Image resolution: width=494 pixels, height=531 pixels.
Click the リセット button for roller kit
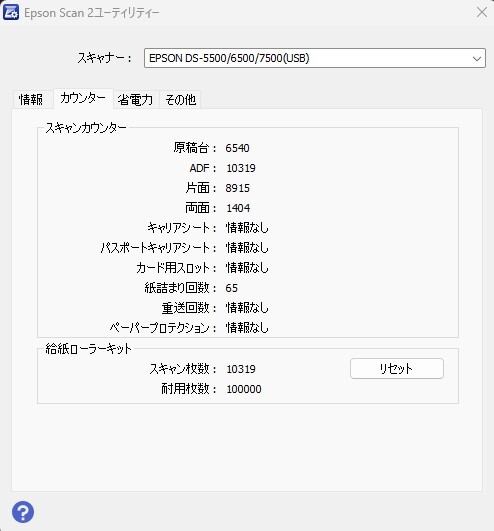click(x=396, y=368)
